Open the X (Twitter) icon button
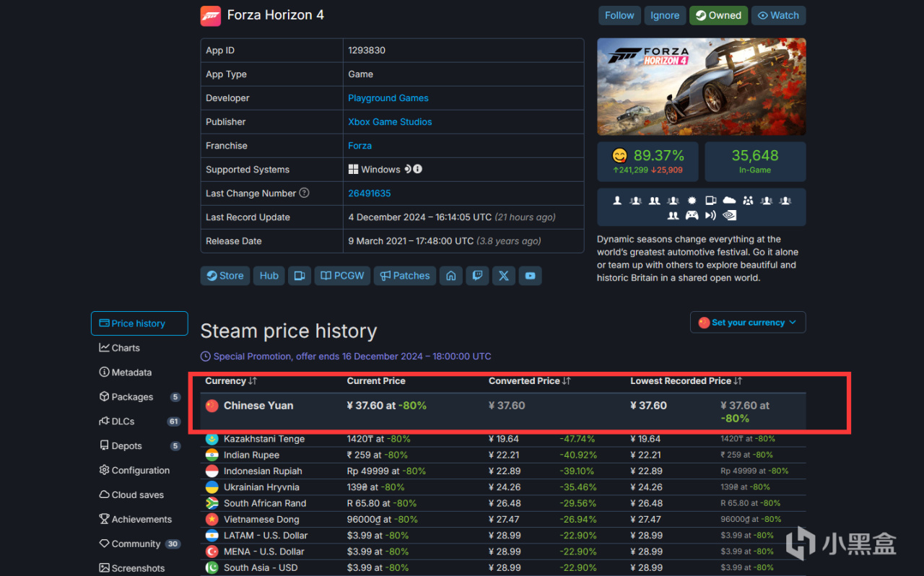This screenshot has width=924, height=576. [504, 276]
